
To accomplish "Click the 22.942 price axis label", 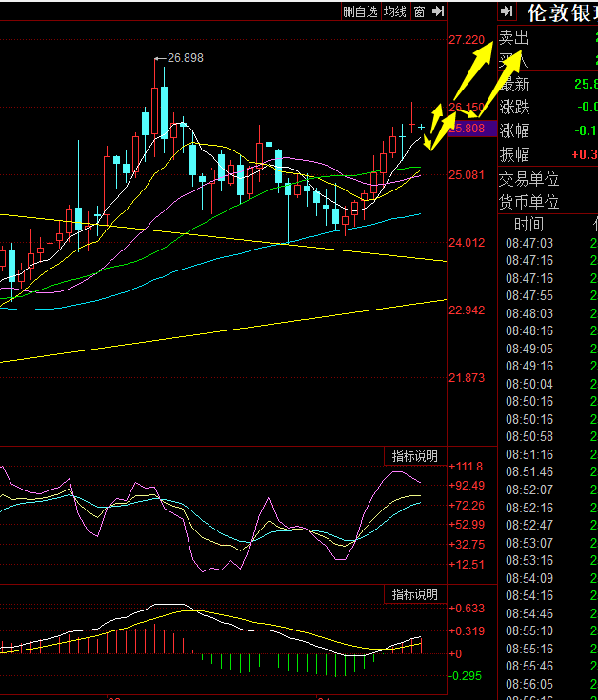I will 467,310.
